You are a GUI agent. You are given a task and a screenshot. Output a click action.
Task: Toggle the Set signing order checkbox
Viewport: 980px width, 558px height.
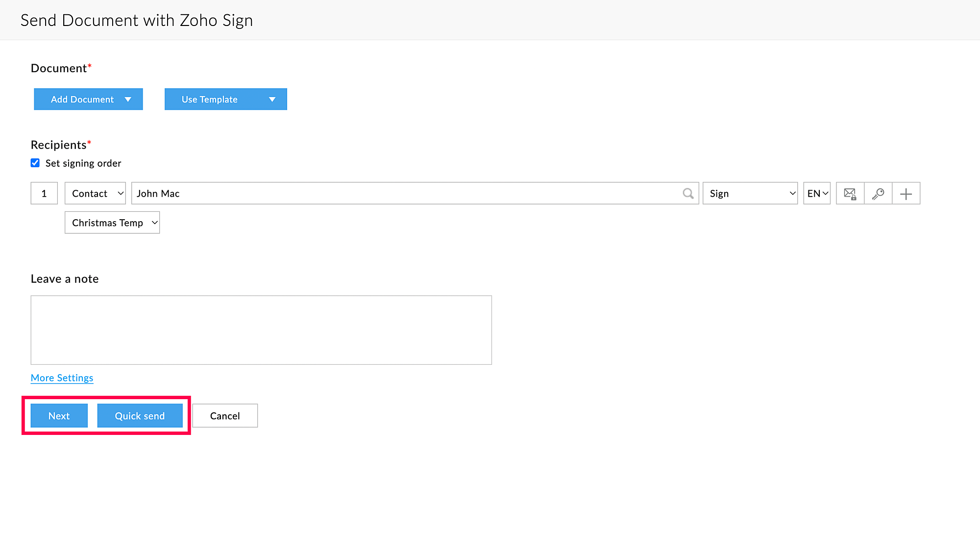tap(35, 163)
